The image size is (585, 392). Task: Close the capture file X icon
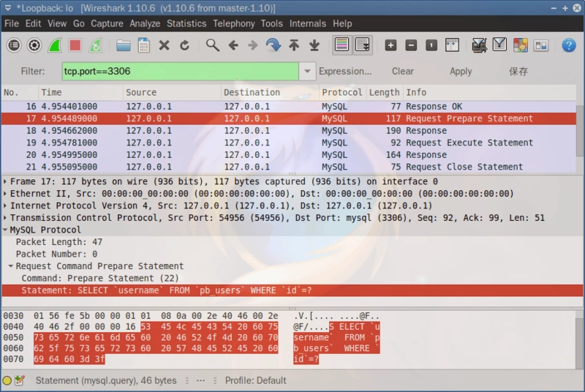click(x=164, y=45)
